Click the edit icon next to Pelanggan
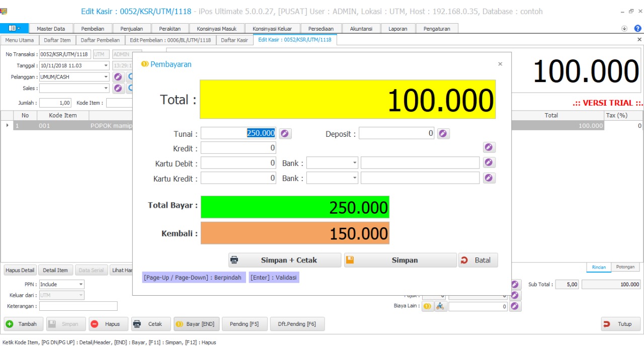The width and height of the screenshot is (644, 348). (x=118, y=77)
